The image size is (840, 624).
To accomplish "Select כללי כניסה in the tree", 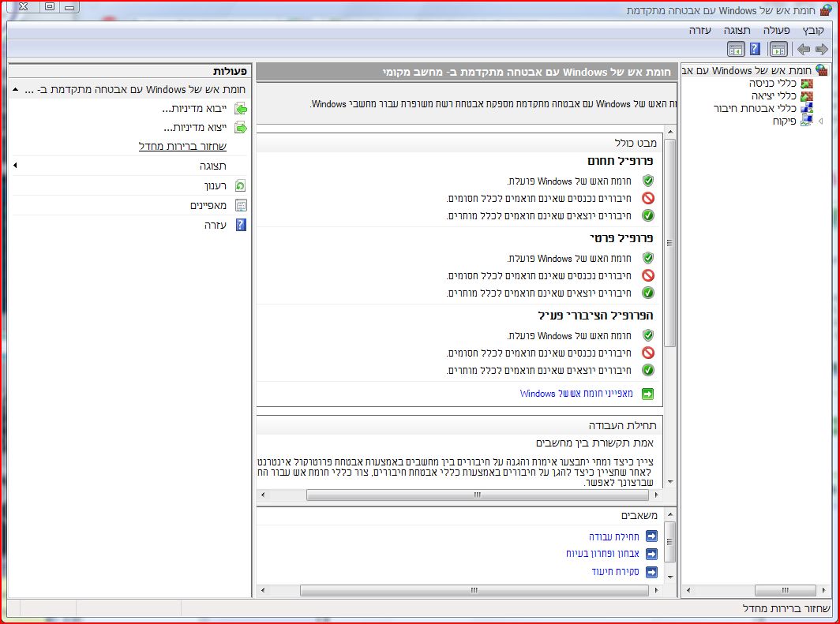I will (x=772, y=84).
